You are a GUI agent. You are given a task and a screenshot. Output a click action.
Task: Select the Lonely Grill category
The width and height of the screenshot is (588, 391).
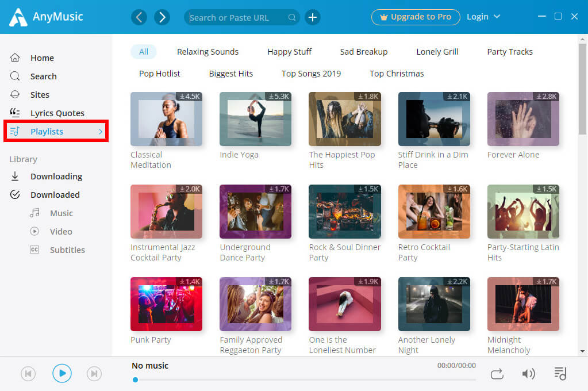(x=437, y=52)
